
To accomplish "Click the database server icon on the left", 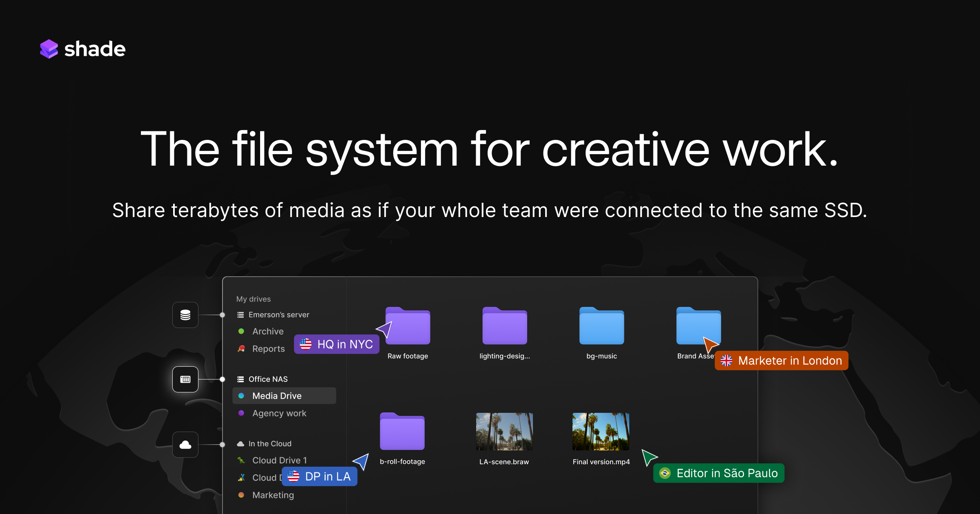I will 185,315.
